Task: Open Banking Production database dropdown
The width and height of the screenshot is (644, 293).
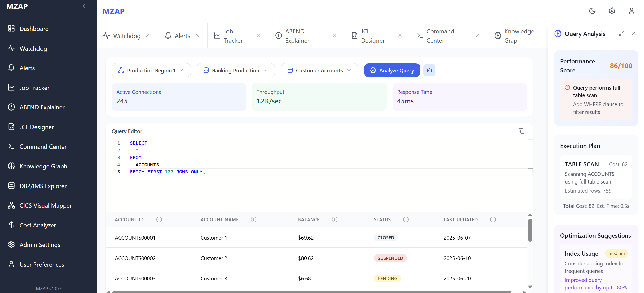Action: point(235,70)
